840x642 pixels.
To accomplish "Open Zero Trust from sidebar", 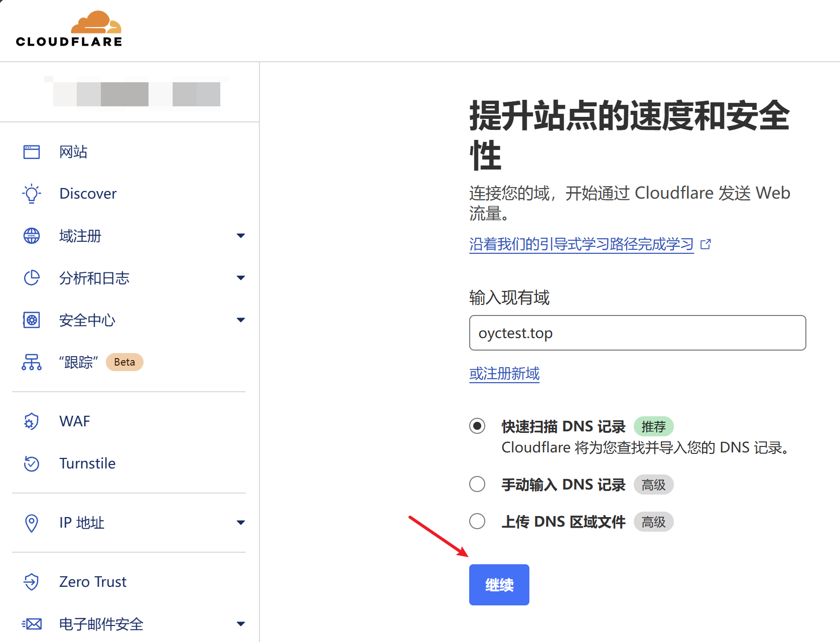I will pyautogui.click(x=93, y=582).
